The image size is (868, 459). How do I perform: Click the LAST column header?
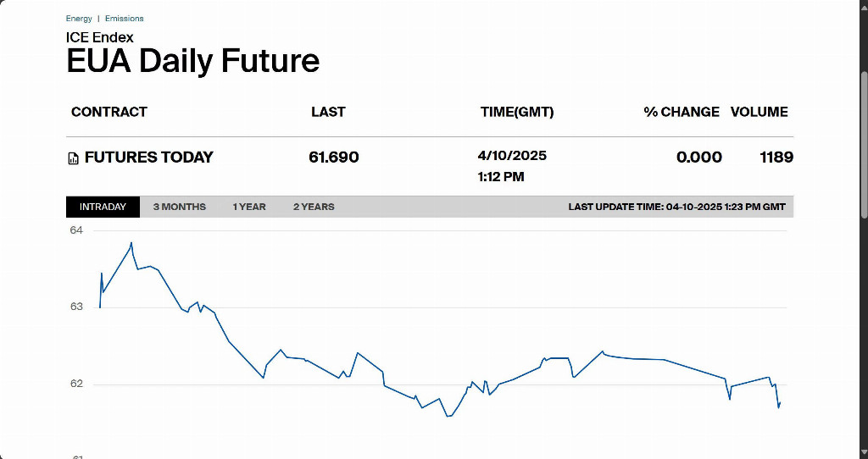(328, 112)
